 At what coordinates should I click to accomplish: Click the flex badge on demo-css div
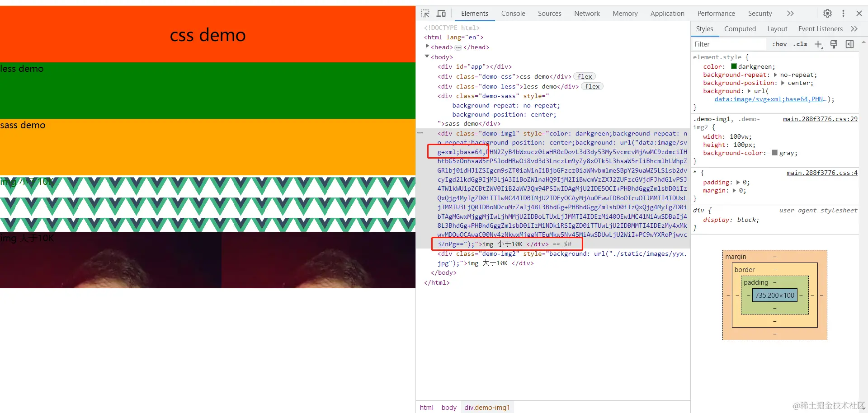point(585,76)
